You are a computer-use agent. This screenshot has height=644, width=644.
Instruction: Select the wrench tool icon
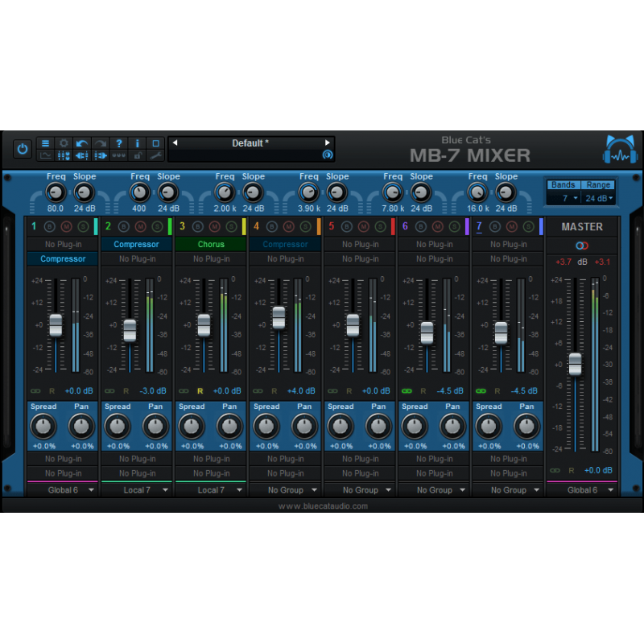(x=155, y=155)
